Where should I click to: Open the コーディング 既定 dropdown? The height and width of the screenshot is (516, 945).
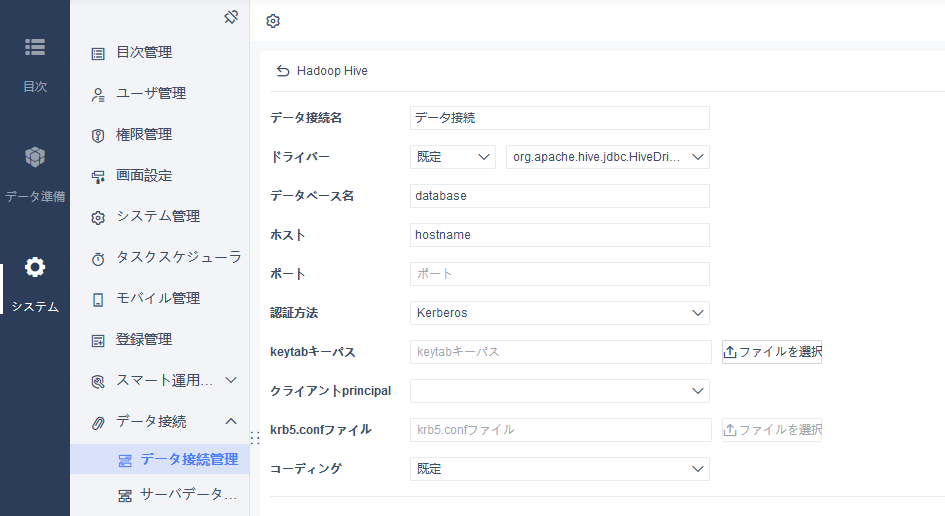coord(559,469)
